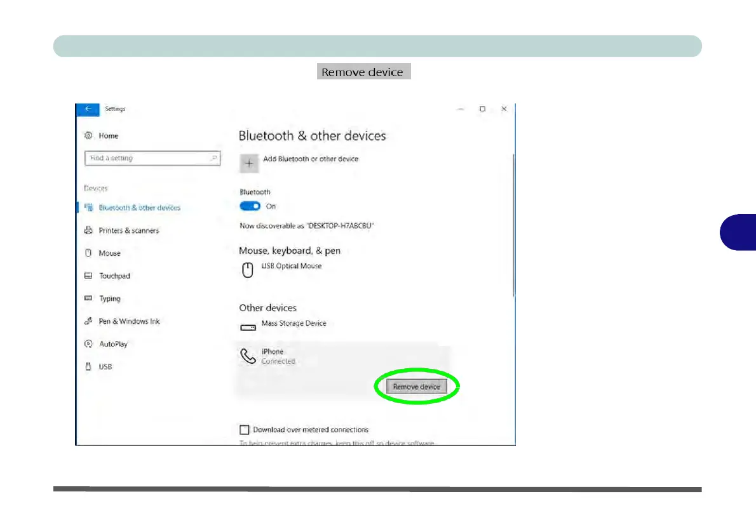Image resolution: width=756 pixels, height=532 pixels.
Task: Click the back arrow in Settings
Action: [88, 109]
